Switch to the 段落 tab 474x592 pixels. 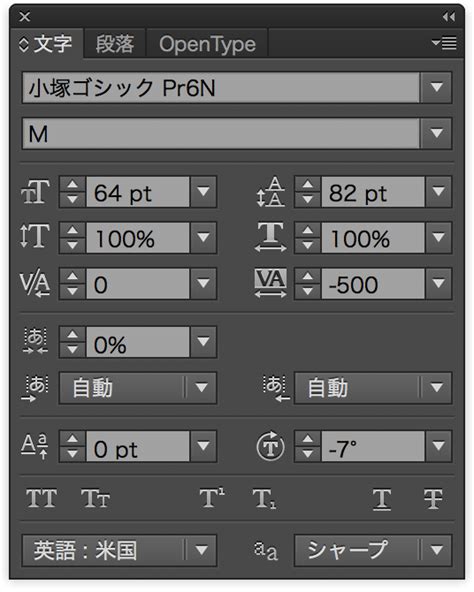(115, 44)
